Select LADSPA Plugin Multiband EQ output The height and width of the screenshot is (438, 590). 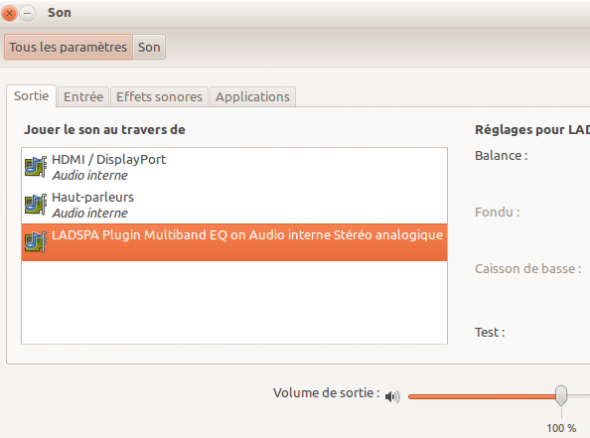pyautogui.click(x=234, y=242)
